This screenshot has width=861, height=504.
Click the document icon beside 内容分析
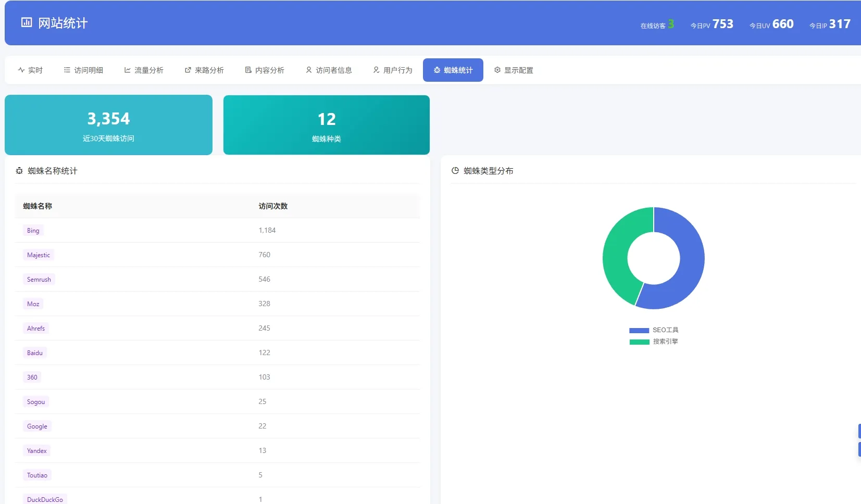pos(248,70)
